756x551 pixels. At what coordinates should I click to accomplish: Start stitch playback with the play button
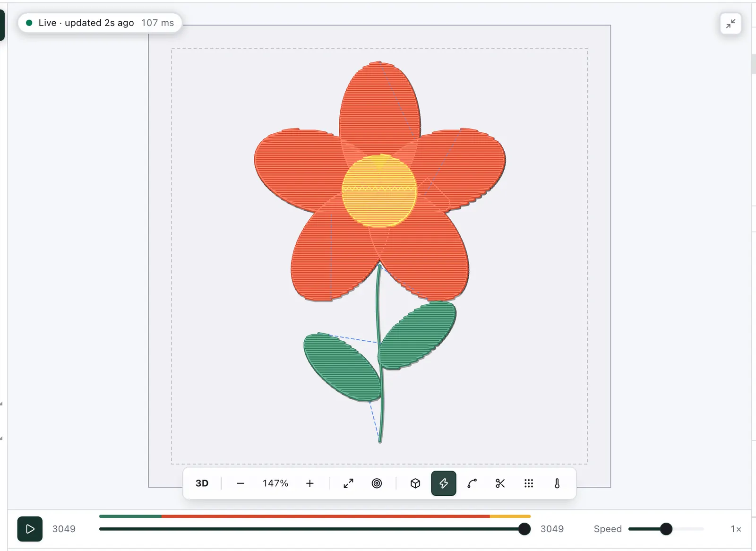pyautogui.click(x=30, y=529)
